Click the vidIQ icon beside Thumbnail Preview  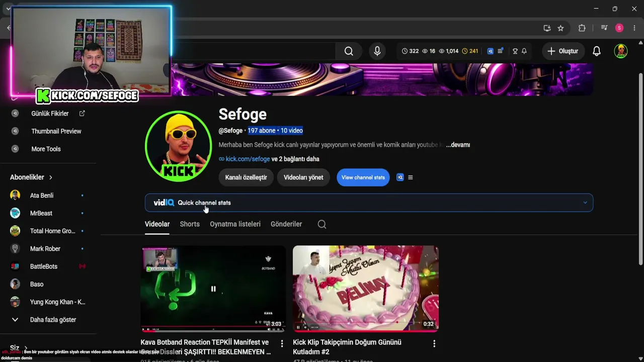(x=15, y=131)
